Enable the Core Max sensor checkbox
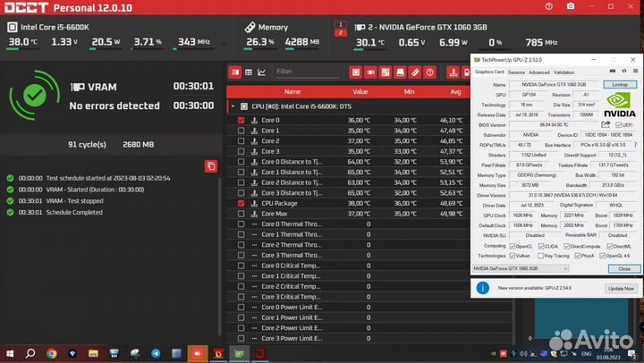 click(x=241, y=214)
